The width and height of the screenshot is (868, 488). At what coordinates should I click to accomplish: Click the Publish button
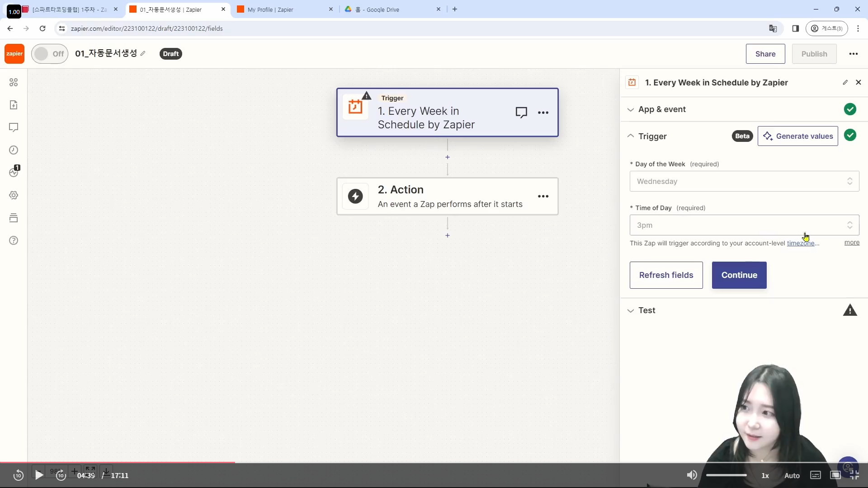[814, 54]
